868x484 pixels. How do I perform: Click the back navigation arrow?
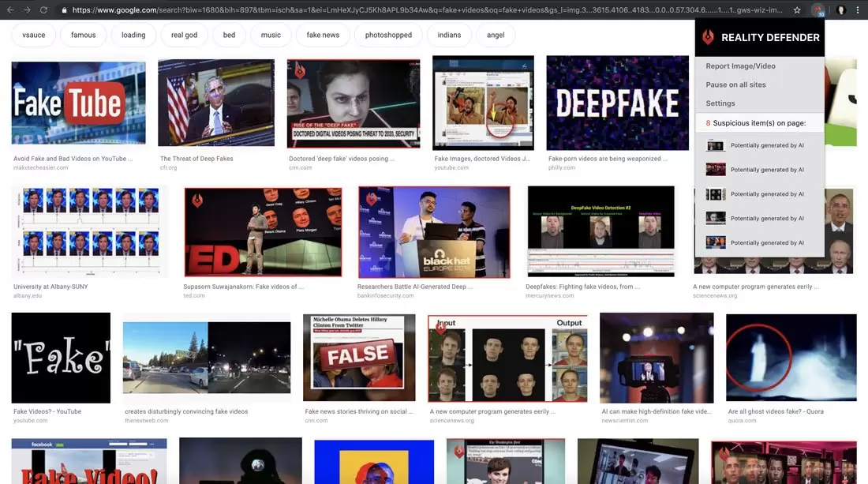pos(11,10)
